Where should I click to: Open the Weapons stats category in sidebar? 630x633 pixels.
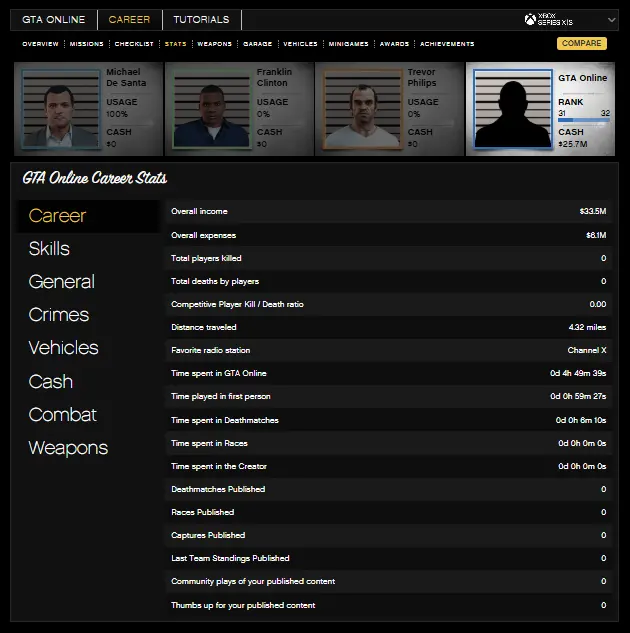(68, 448)
